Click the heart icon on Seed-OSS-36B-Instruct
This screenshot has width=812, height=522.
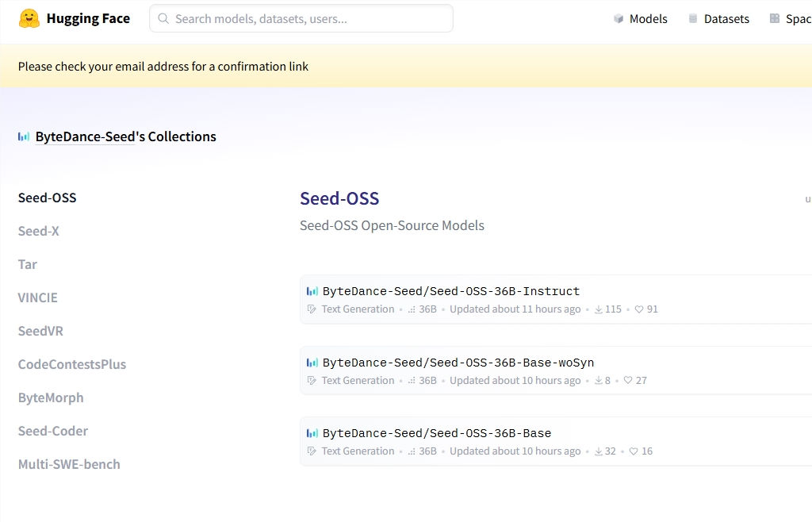639,309
